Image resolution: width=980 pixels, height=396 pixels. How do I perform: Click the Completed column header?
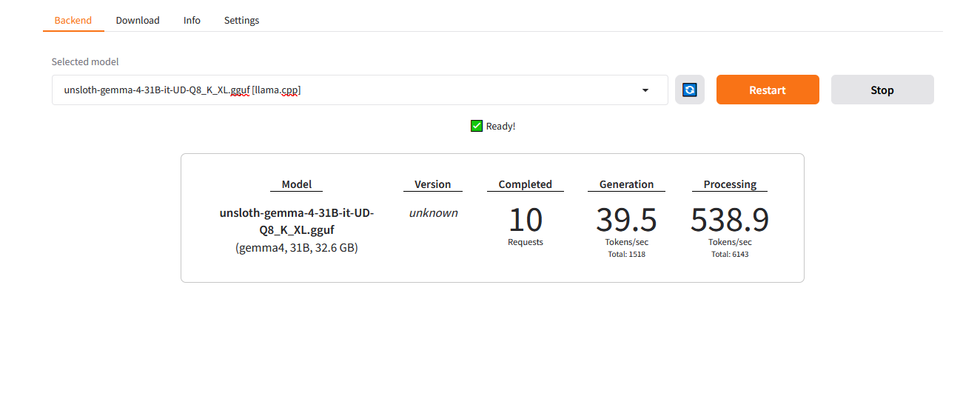coord(526,184)
